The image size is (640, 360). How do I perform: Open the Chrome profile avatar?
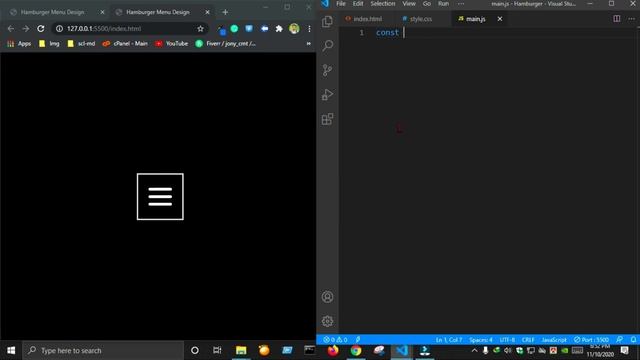(294, 29)
